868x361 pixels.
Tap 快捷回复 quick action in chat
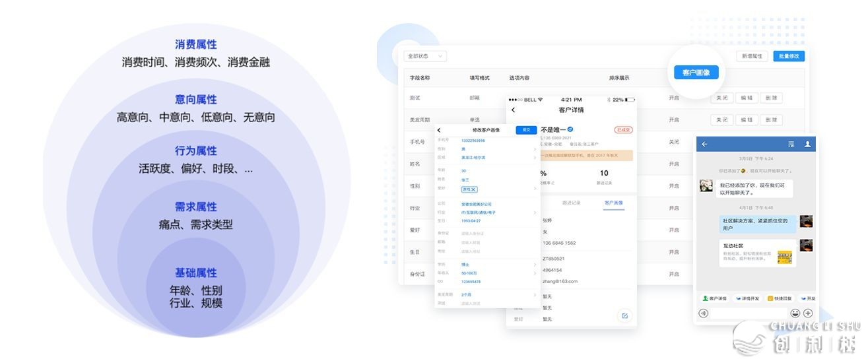tap(780, 298)
